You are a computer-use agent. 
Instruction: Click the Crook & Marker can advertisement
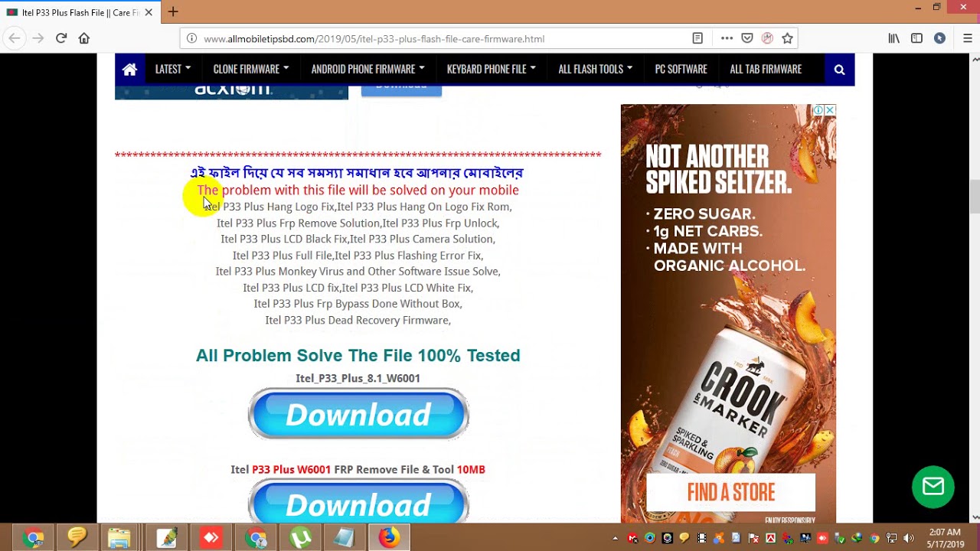(x=728, y=314)
